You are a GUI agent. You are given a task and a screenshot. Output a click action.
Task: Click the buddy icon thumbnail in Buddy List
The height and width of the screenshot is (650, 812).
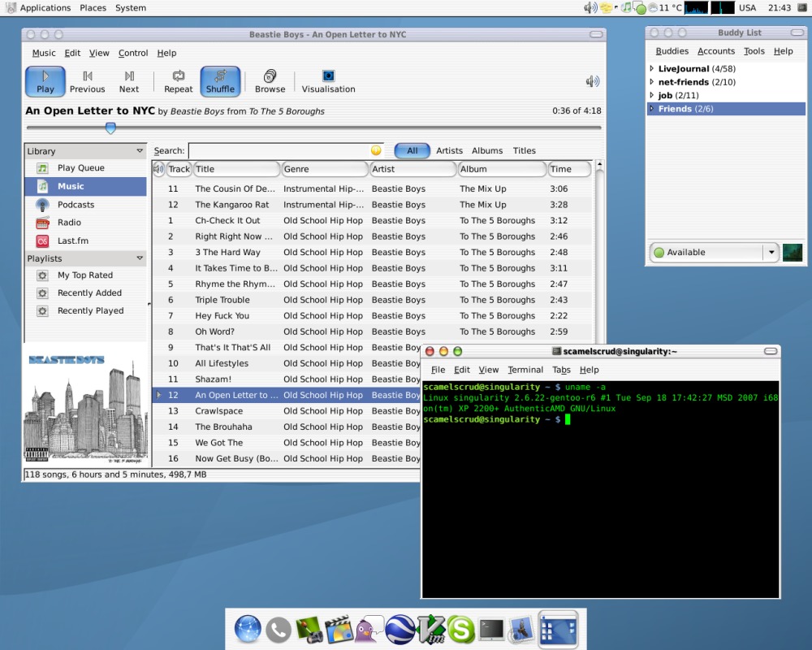(x=793, y=253)
